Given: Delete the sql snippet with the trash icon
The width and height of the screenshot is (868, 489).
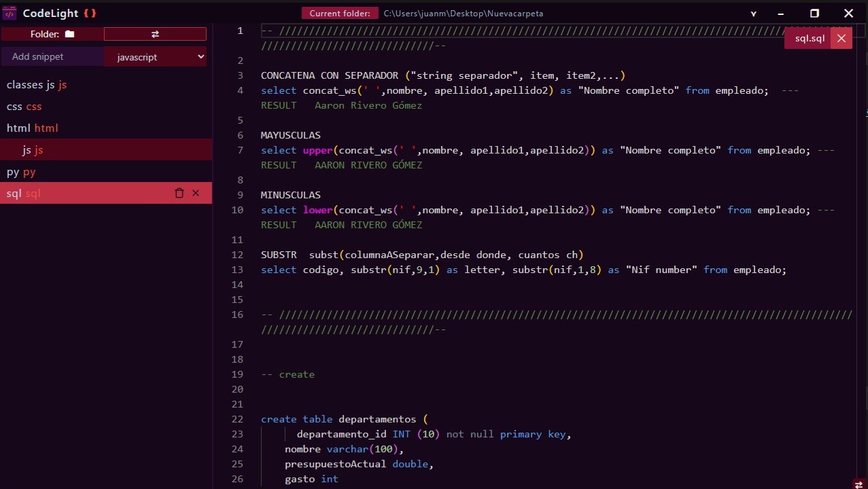Looking at the screenshot, I should pyautogui.click(x=179, y=194).
